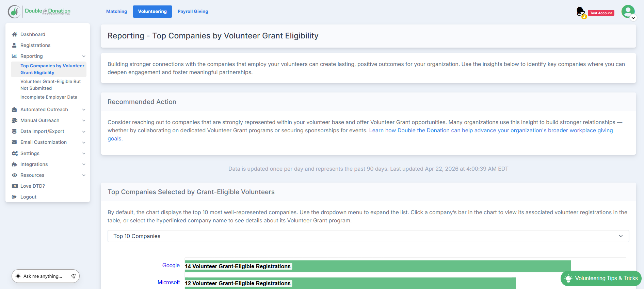Click the Integrations puzzle icon
The width and height of the screenshot is (644, 289).
[x=14, y=164]
